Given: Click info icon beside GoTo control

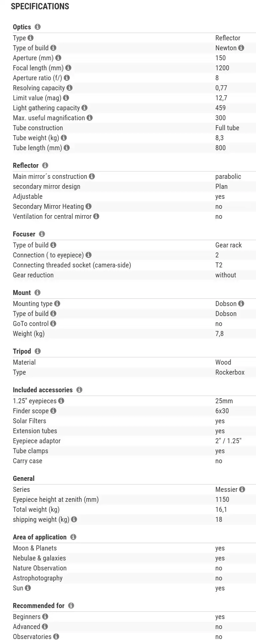Looking at the screenshot, I should click(53, 324).
